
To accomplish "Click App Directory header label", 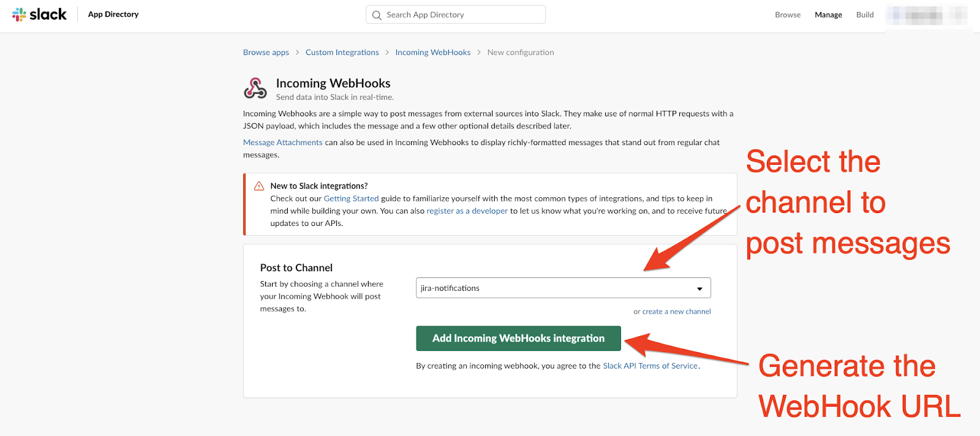I will pos(113,14).
